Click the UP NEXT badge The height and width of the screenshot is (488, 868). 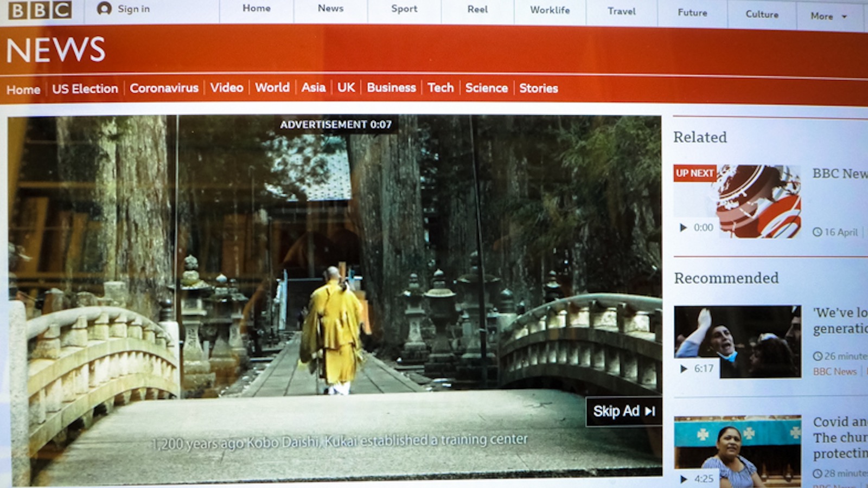point(695,173)
